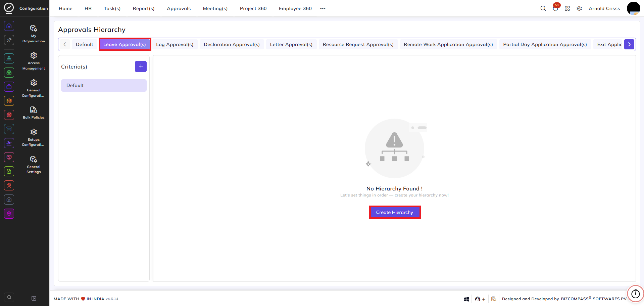Open the Meeting(s) menu
Image resolution: width=644 pixels, height=306 pixels.
point(215,8)
